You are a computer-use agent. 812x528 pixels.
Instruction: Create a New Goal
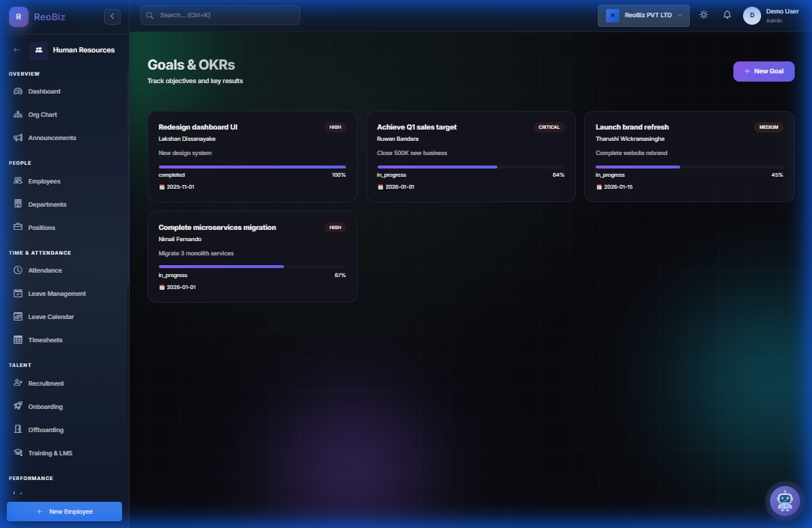point(763,71)
